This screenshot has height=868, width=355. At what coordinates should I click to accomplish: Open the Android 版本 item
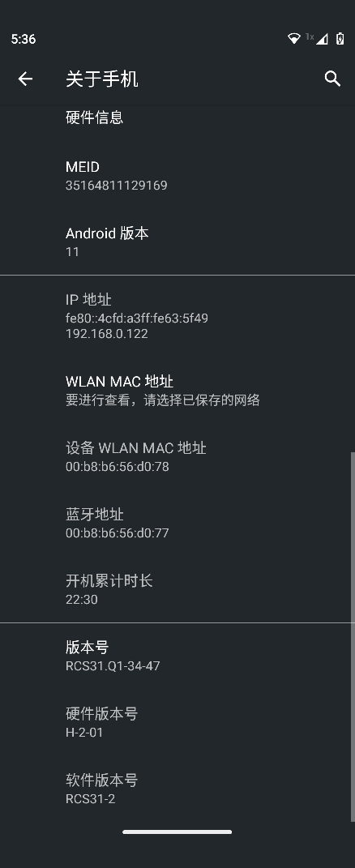(177, 242)
